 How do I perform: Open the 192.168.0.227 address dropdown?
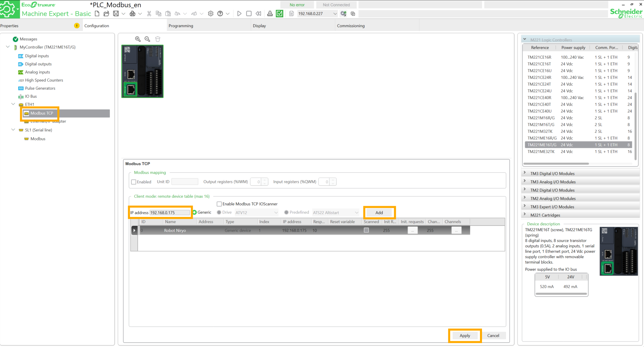334,14
